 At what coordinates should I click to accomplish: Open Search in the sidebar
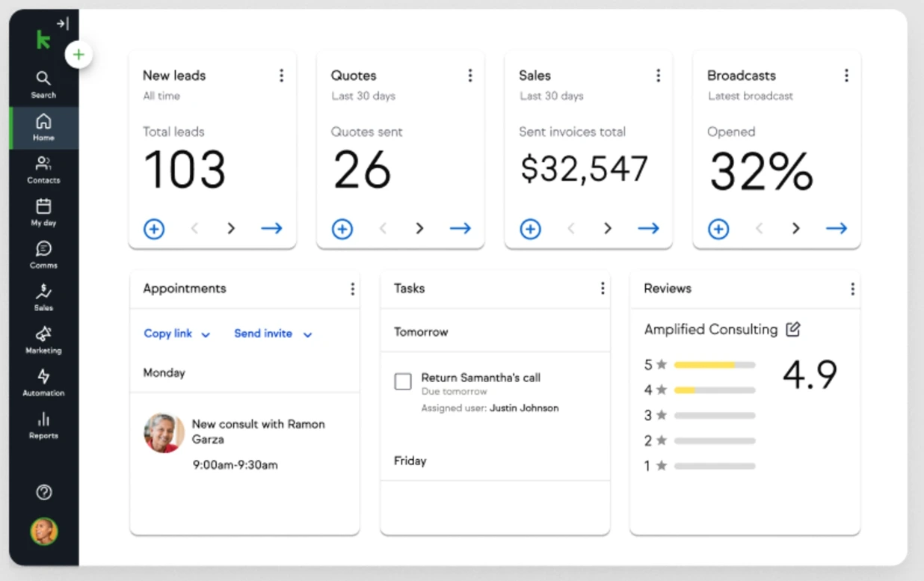43,84
